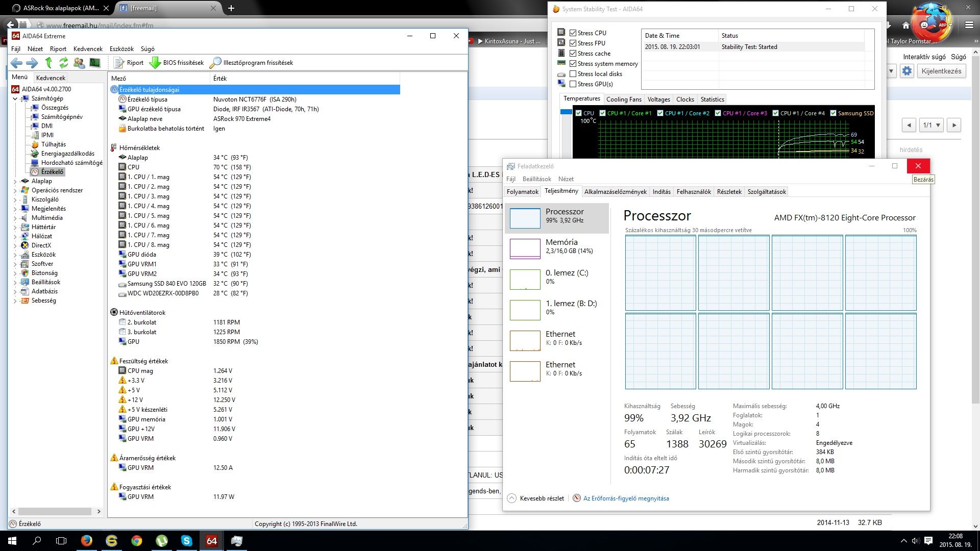Screen dimensions: 980x551
Task: Open Skype from the taskbar
Action: tap(186, 541)
